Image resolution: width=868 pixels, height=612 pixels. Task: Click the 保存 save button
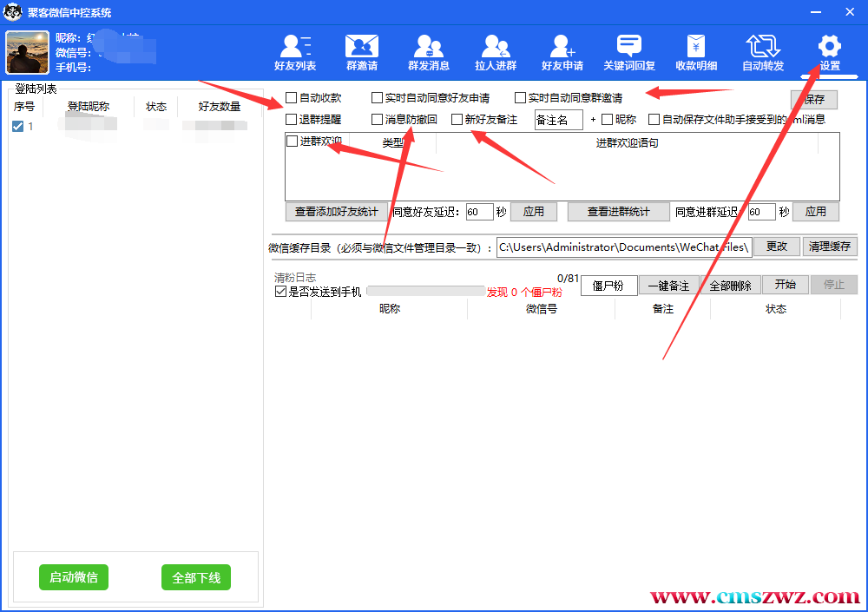(x=813, y=99)
